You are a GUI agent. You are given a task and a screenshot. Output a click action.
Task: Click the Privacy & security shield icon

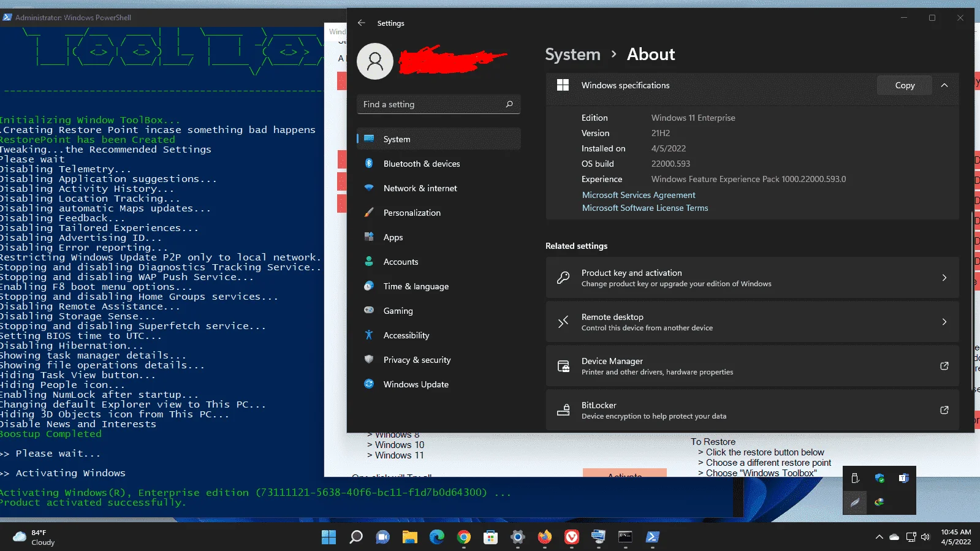pyautogui.click(x=369, y=359)
